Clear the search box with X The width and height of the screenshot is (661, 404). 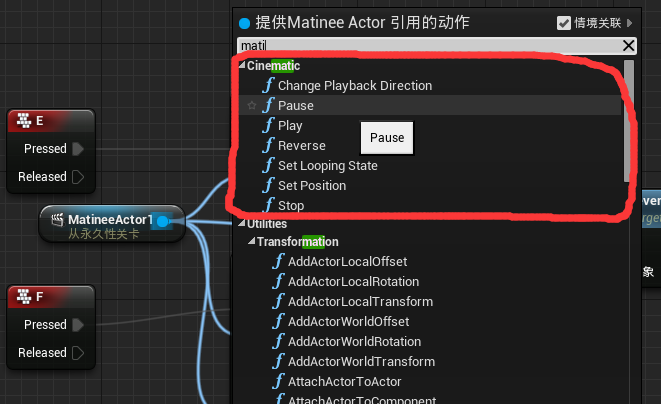click(628, 45)
